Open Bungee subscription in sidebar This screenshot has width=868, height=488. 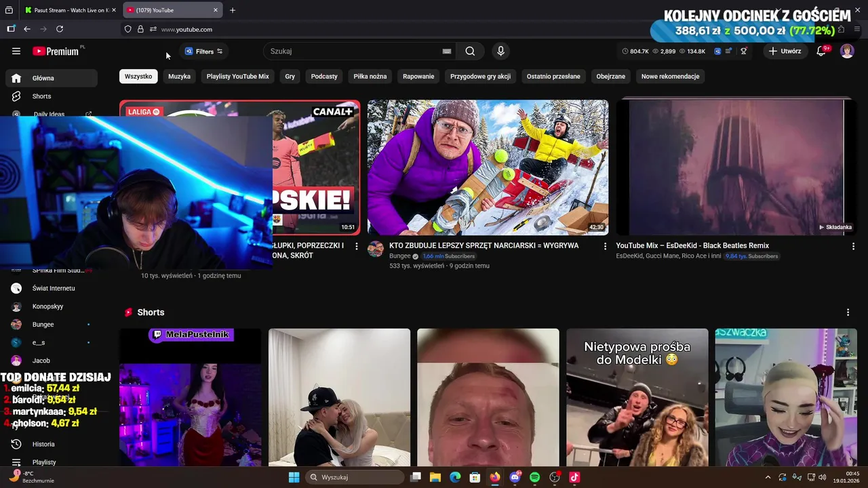52,325
